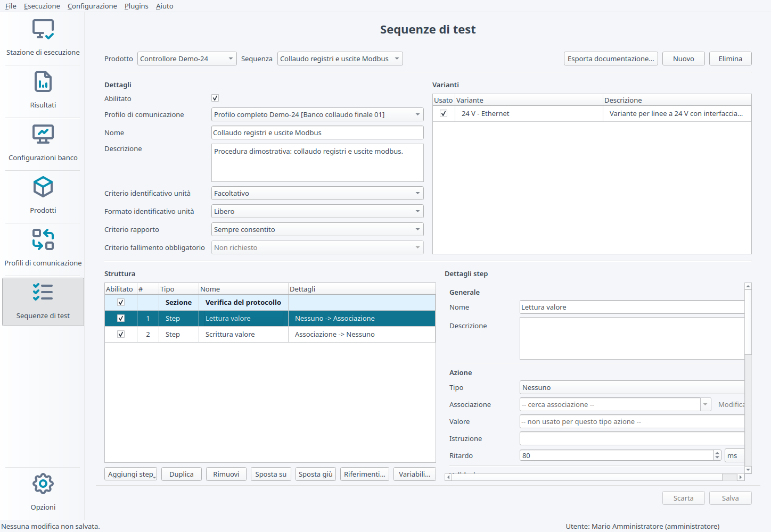Toggle Abilitato checkbox for Lettura valore step
This screenshot has height=532, width=771.
click(121, 318)
